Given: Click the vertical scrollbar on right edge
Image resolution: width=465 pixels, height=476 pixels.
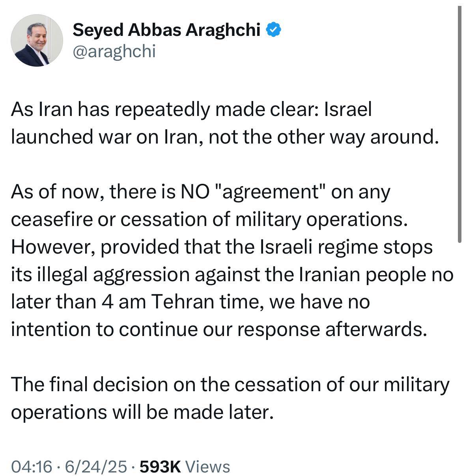Looking at the screenshot, I should coord(459,124).
